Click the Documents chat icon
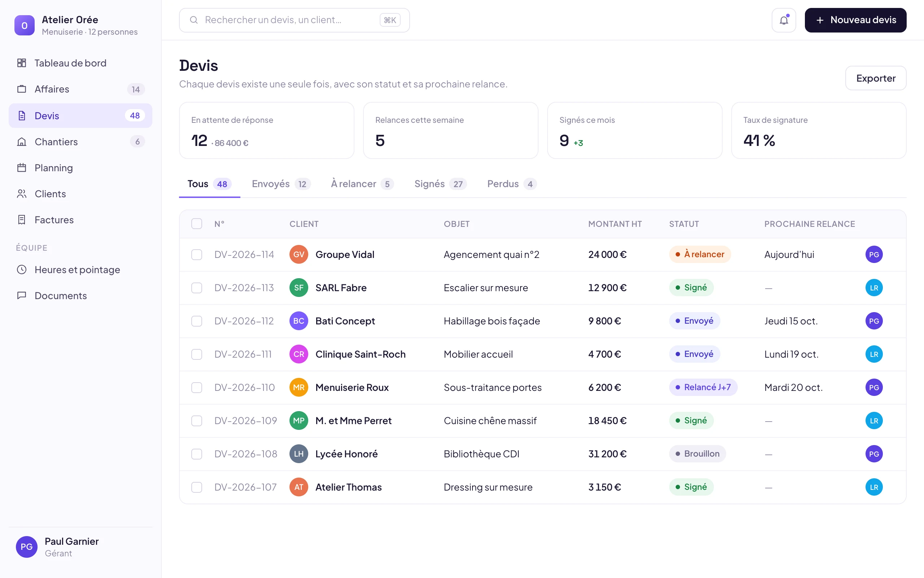The height and width of the screenshot is (578, 924). coord(22,296)
